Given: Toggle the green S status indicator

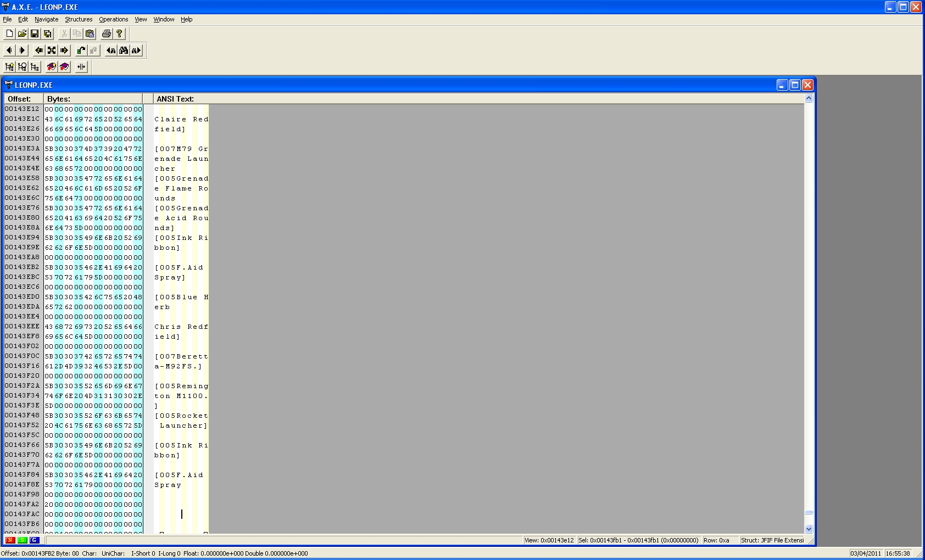Looking at the screenshot, I should pyautogui.click(x=22, y=540).
